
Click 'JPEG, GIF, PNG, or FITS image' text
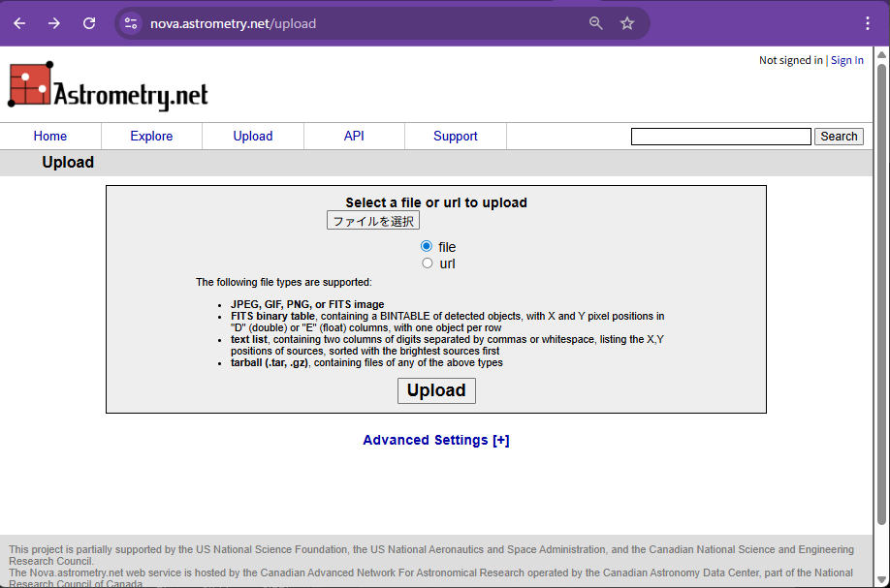tap(307, 304)
